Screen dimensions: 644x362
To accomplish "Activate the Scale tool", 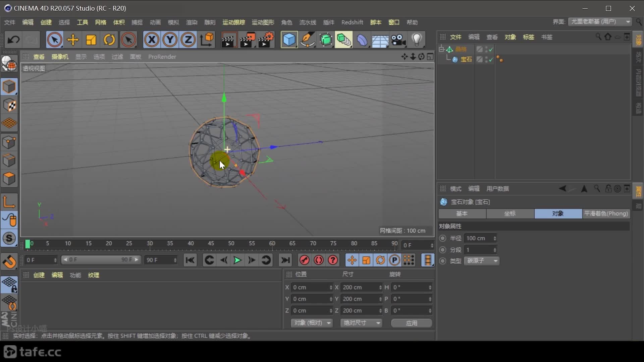I will 91,40.
